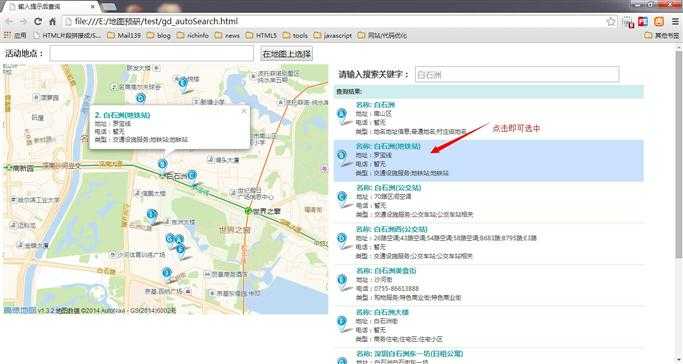Focus the search keyword input box
This screenshot has width=683, height=364.
pyautogui.click(x=517, y=74)
